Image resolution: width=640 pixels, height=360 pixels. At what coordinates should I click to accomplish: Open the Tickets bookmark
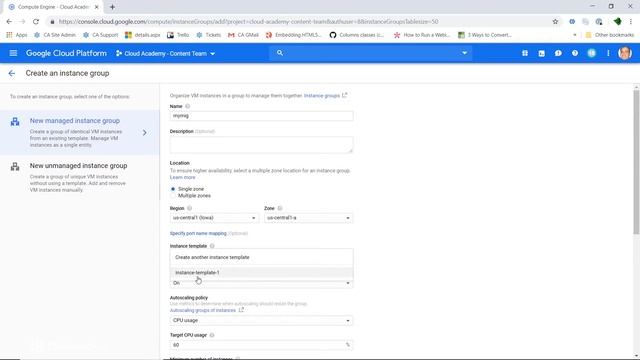coord(208,35)
